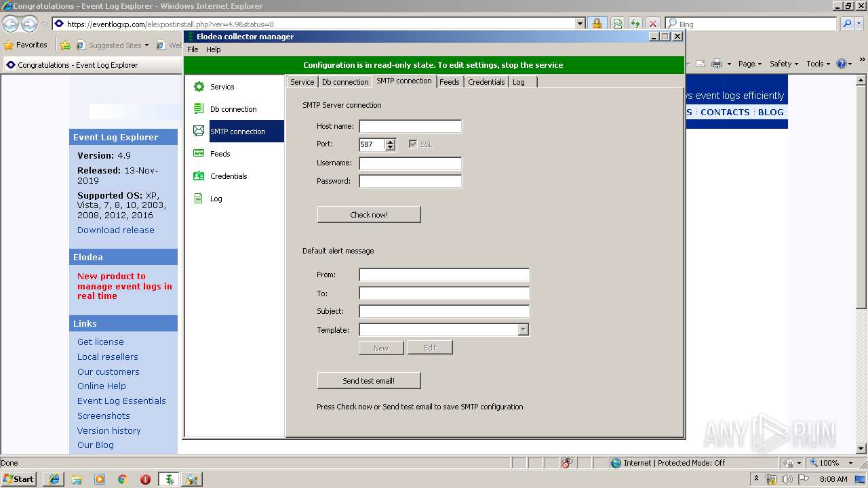The width and height of the screenshot is (868, 488).
Task: Click the Internet Explorer forward arrow
Action: click(x=29, y=24)
